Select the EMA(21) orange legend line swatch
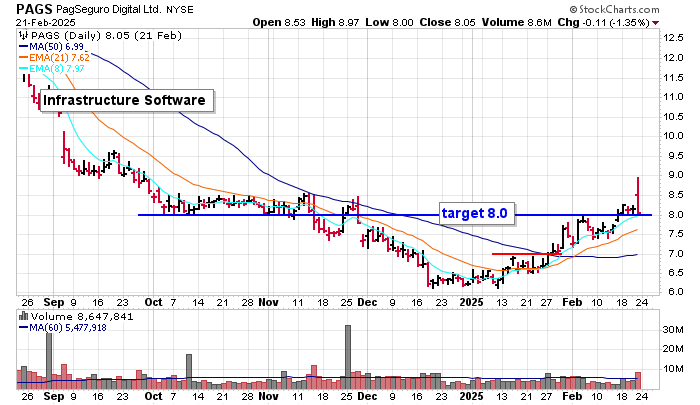 pos(23,57)
